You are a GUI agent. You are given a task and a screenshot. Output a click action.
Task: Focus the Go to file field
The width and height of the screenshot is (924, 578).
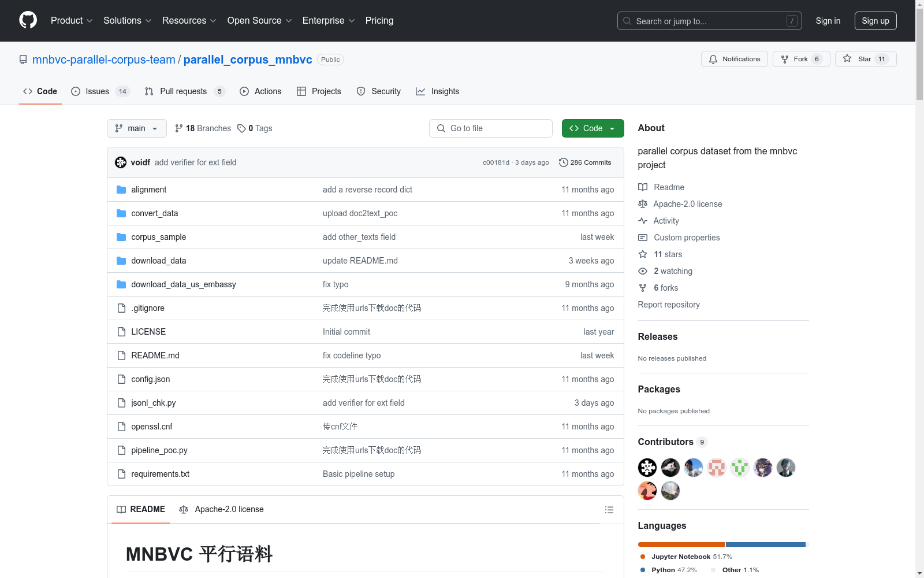491,128
